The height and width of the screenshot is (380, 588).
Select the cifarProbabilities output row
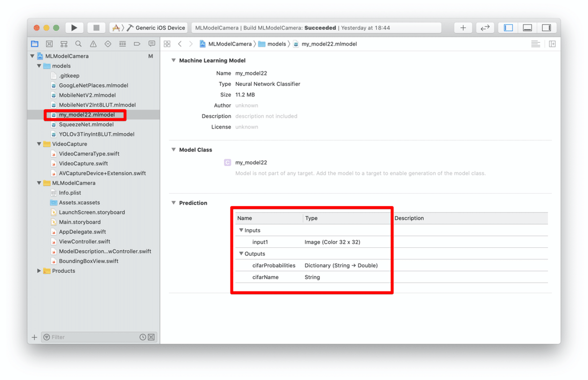[x=391, y=265]
